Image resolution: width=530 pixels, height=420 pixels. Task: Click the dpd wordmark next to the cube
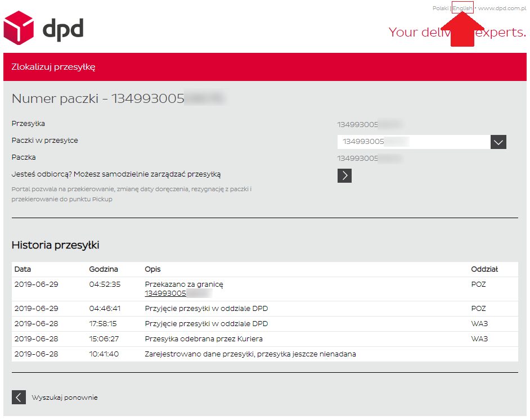click(63, 29)
